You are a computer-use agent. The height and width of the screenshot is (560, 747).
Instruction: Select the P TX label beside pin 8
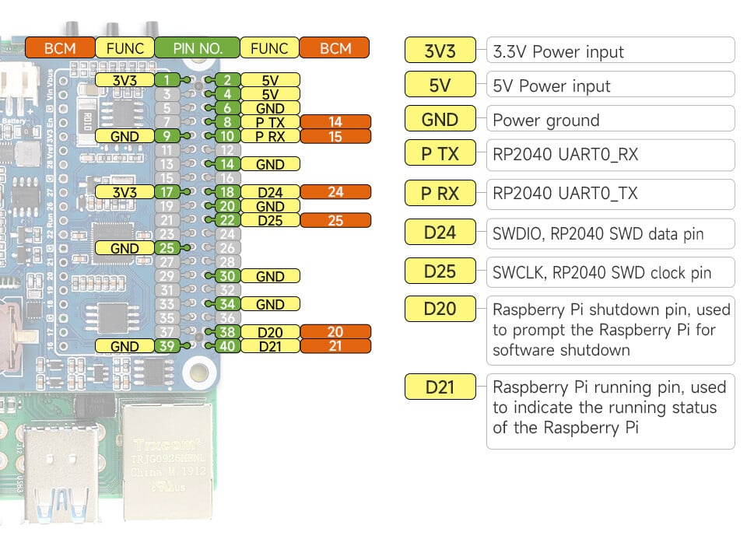tap(270, 122)
